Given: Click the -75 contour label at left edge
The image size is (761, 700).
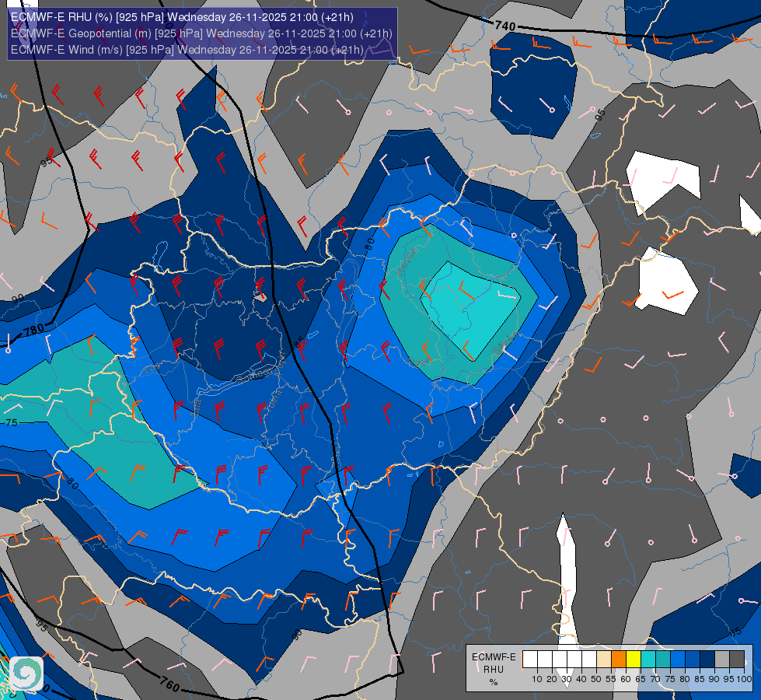Looking at the screenshot, I should (x=11, y=422).
